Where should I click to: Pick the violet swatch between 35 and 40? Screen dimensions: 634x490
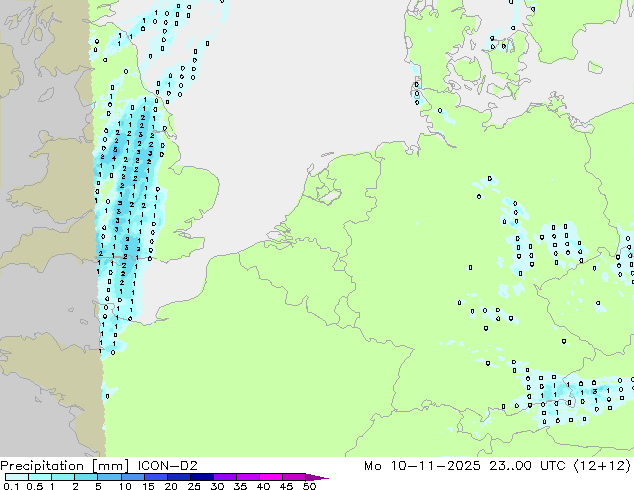[x=247, y=477]
